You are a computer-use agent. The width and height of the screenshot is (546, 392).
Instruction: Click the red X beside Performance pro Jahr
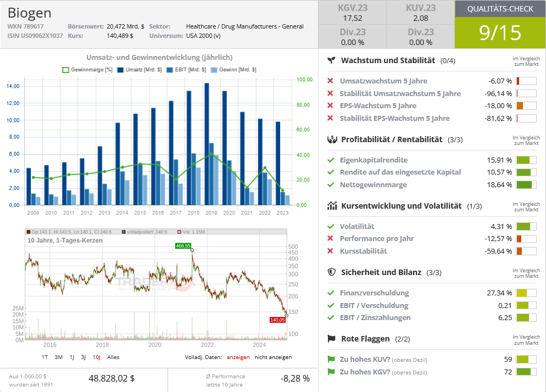coord(331,238)
